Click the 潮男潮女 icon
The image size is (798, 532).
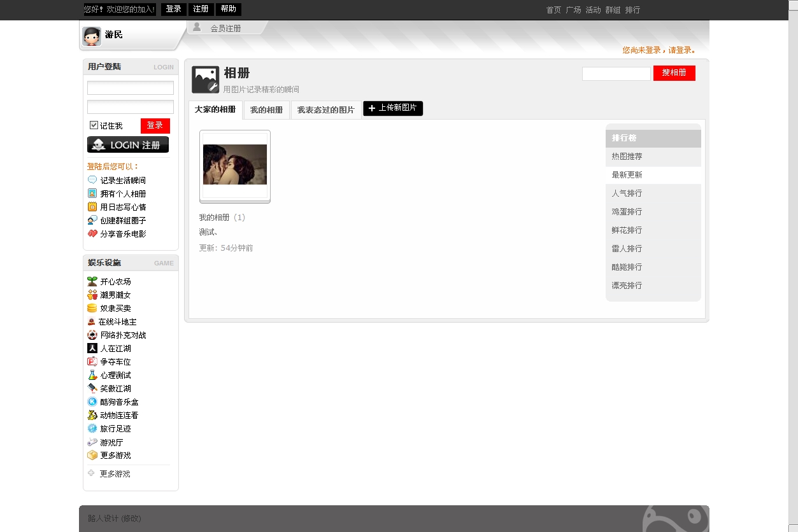(92, 295)
